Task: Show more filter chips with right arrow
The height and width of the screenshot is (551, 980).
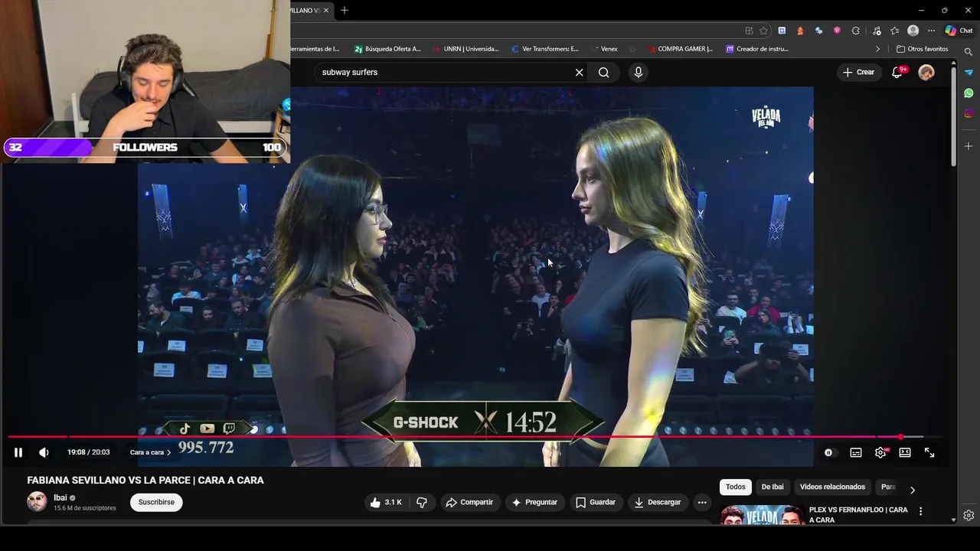Action: click(x=912, y=490)
